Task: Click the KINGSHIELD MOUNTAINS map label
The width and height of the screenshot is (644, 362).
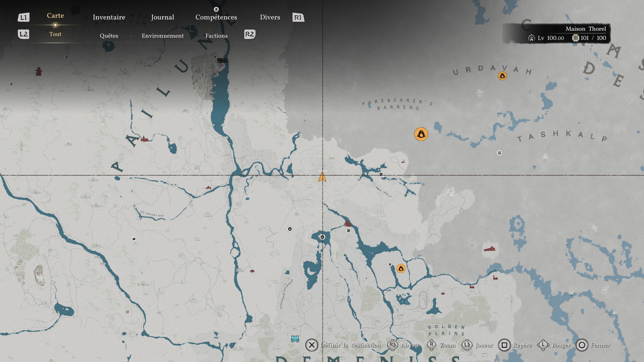Action: [x=286, y=294]
